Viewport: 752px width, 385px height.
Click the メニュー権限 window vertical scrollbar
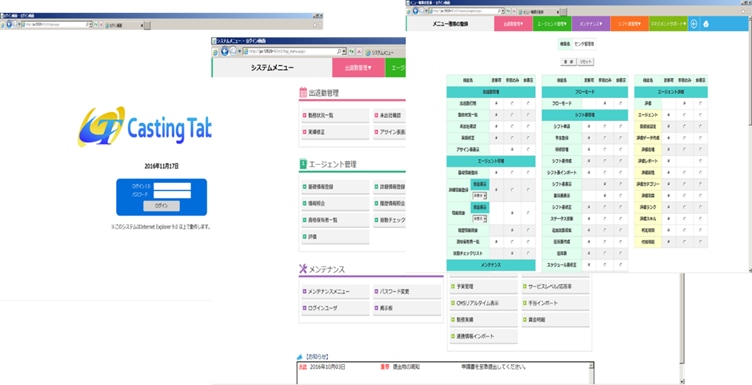(x=749, y=144)
